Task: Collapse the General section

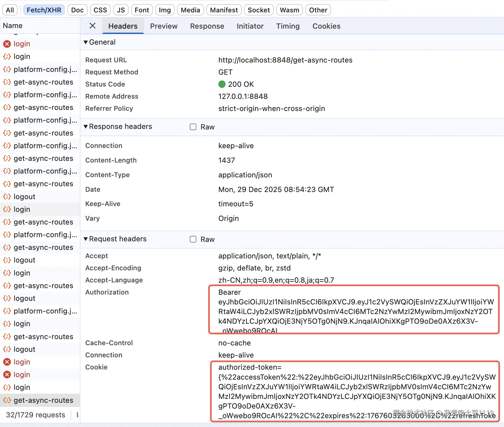Action: (86, 42)
